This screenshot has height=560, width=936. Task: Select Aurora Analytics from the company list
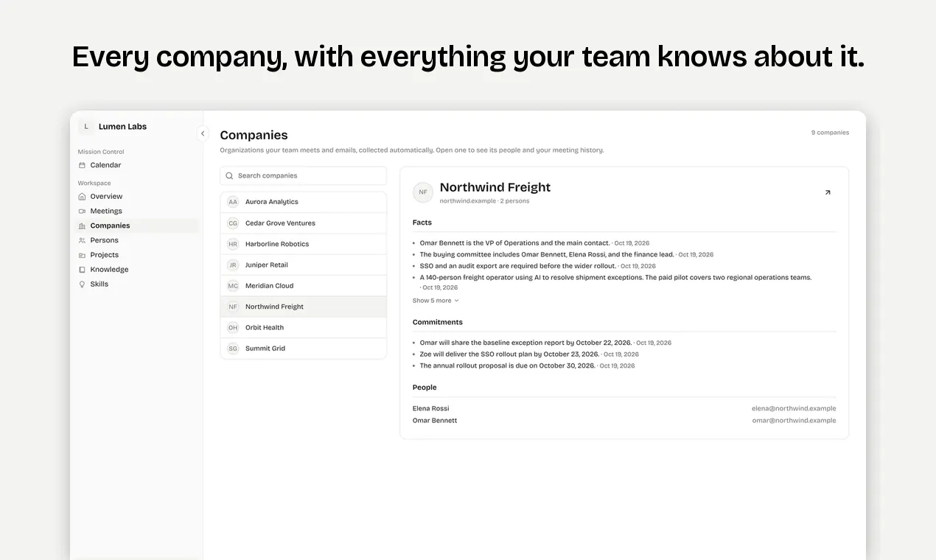pos(304,202)
